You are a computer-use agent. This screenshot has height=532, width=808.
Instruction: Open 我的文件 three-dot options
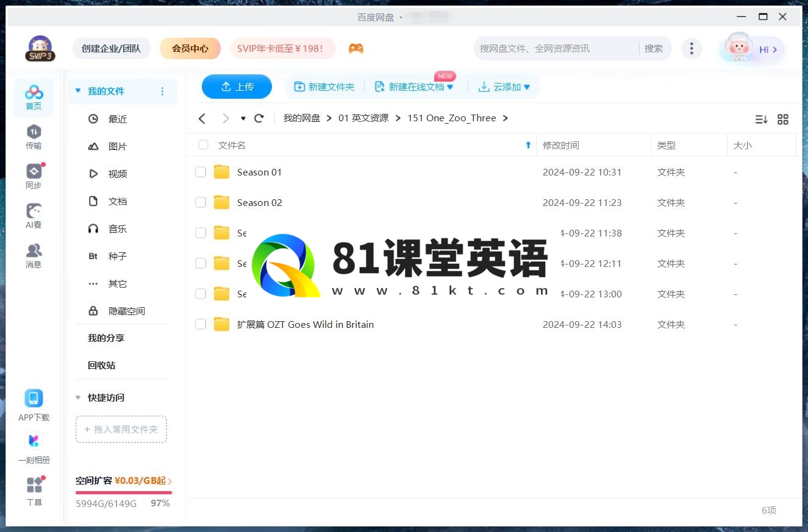pos(162,91)
